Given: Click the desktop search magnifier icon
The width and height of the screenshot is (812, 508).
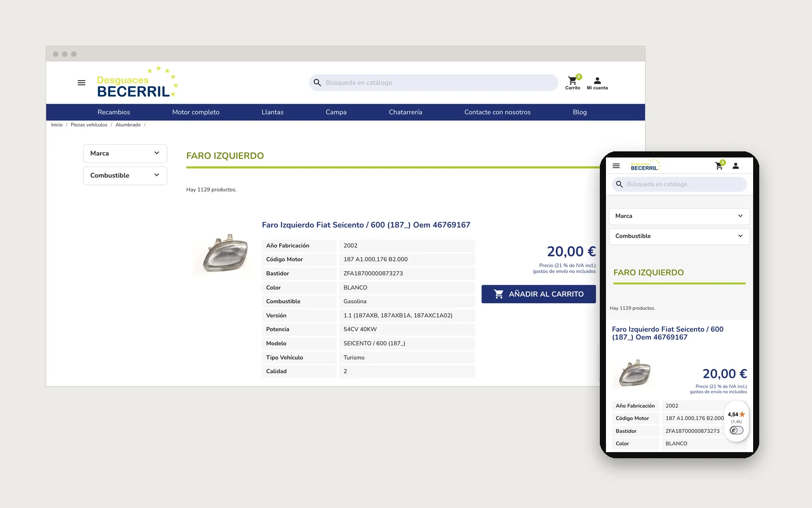Looking at the screenshot, I should (317, 83).
